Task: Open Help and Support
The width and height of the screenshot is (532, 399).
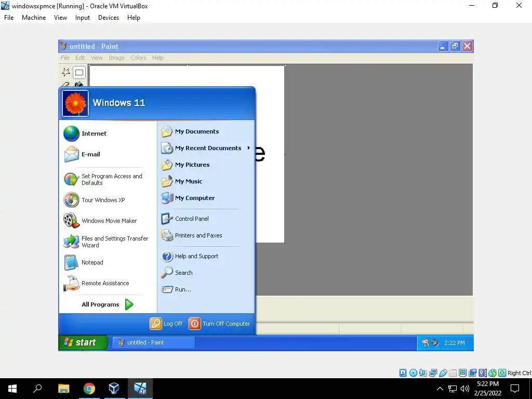Action: point(190,257)
